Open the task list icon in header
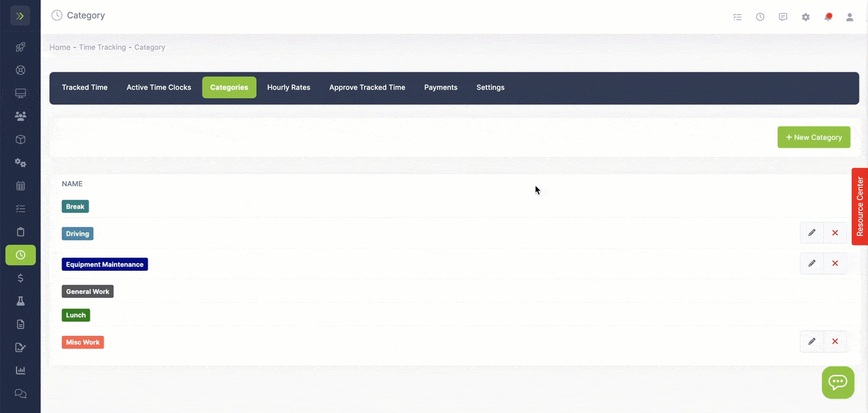This screenshot has height=413, width=868. 737,17
